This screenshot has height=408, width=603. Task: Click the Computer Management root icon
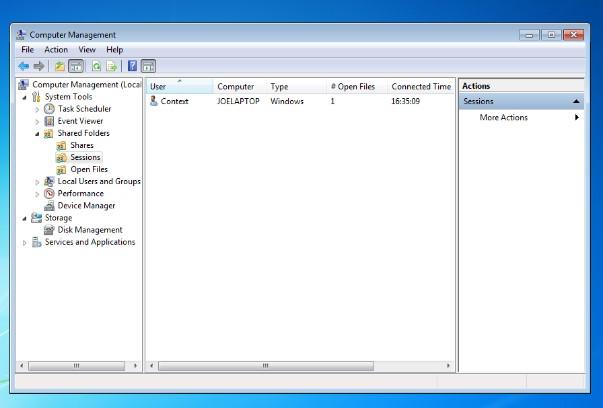23,85
